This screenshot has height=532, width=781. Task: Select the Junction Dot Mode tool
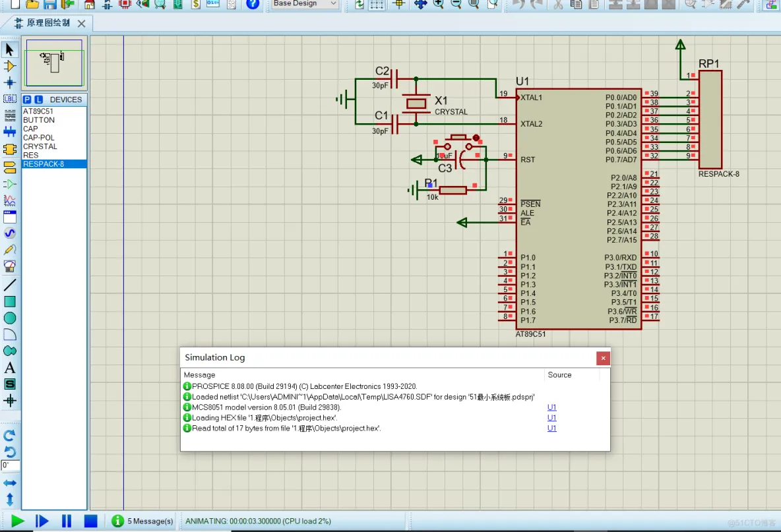(x=9, y=82)
